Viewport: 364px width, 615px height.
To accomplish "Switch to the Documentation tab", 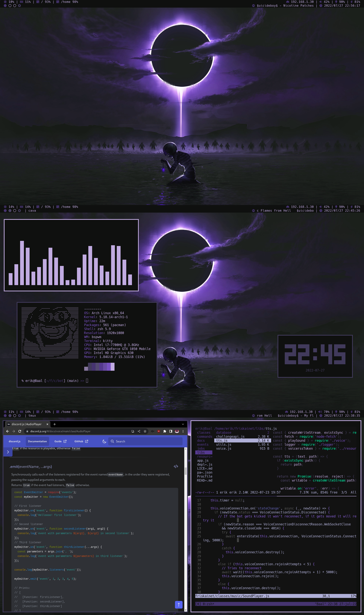I will 37,441.
